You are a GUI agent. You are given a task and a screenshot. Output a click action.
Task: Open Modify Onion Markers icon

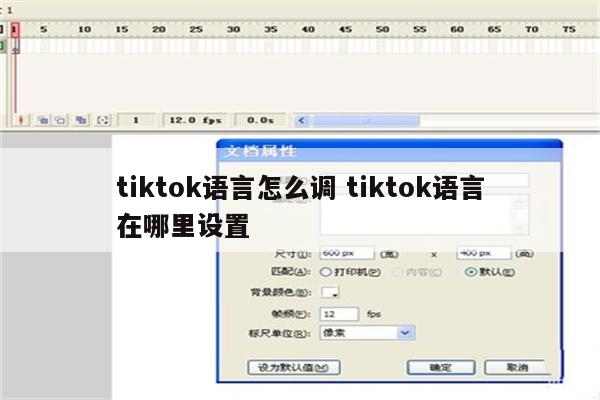click(103, 120)
